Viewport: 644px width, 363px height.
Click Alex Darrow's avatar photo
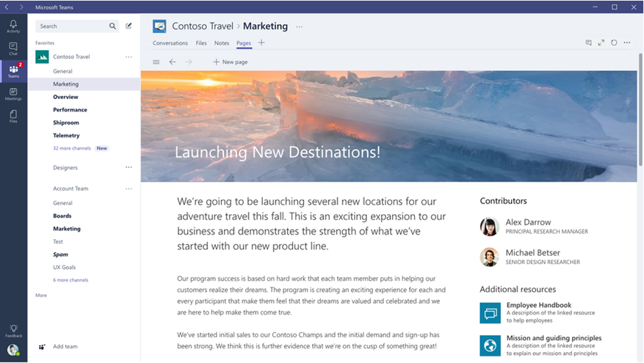point(490,227)
